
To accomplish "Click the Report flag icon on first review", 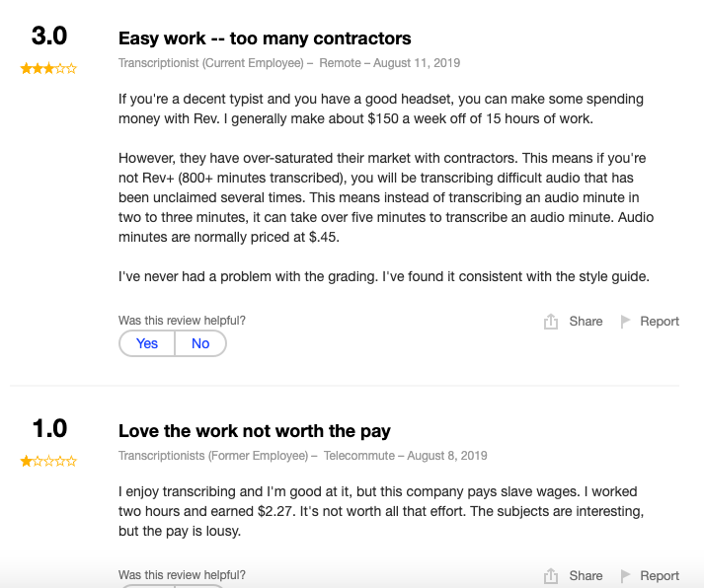I will pyautogui.click(x=625, y=322).
